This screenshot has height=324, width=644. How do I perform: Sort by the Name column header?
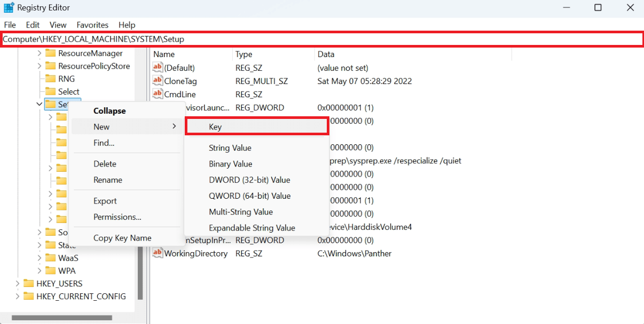(x=192, y=54)
